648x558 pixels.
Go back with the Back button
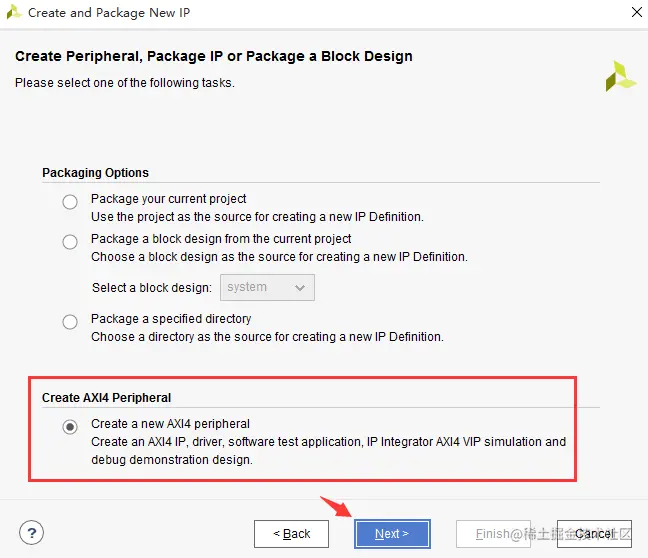tap(291, 534)
